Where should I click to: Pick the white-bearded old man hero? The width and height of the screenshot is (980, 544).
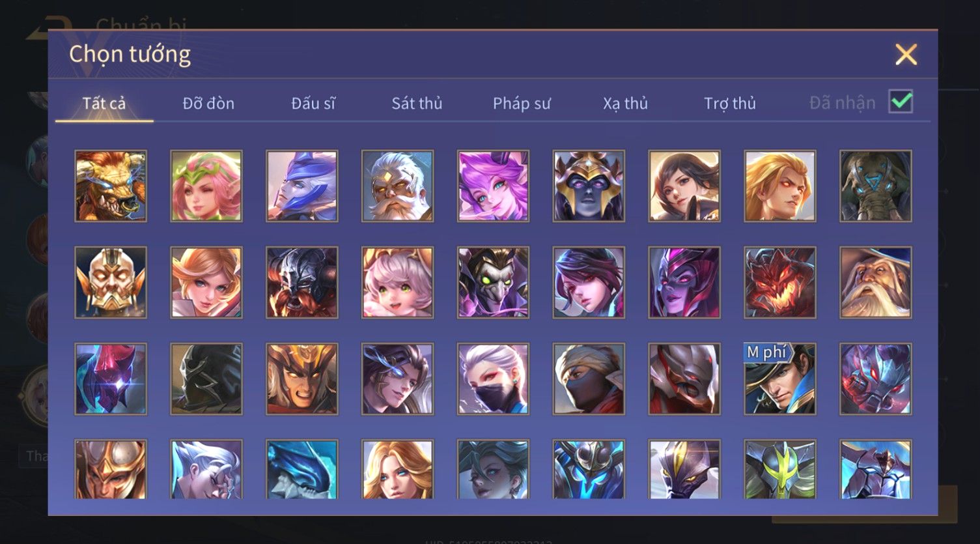tap(398, 186)
